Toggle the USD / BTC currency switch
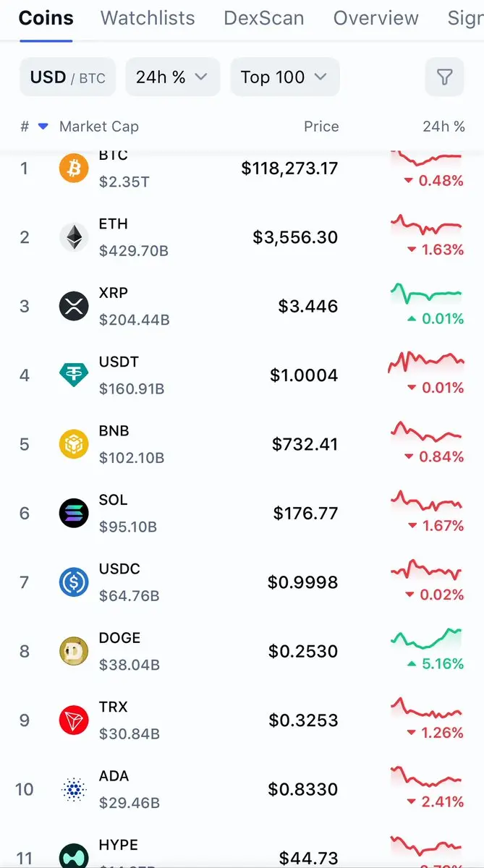Viewport: 484px width, 868px height. 67,77
